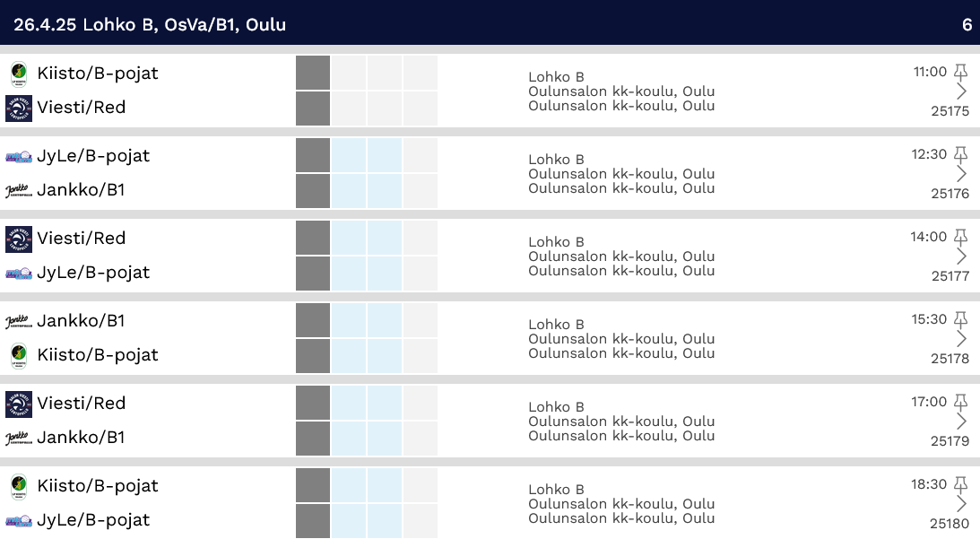The width and height of the screenshot is (980, 539).
Task: Pin the 18:30 match 25180
Action: coord(960,484)
